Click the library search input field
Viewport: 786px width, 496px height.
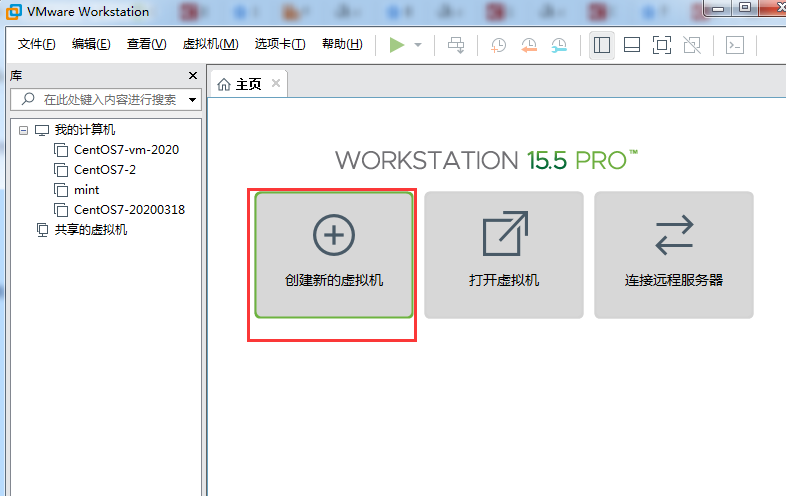click(x=106, y=99)
